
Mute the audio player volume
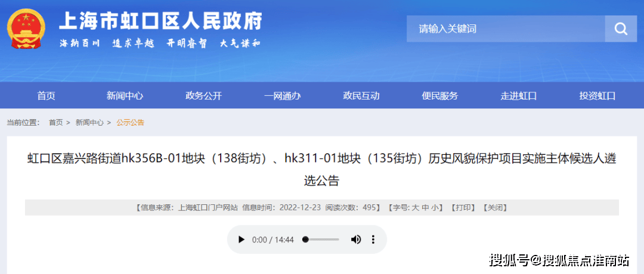356,239
